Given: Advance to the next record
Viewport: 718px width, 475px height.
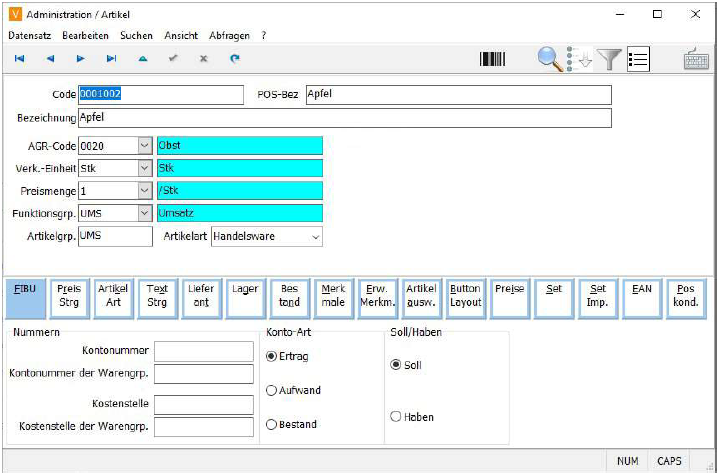Looking at the screenshot, I should click(81, 59).
